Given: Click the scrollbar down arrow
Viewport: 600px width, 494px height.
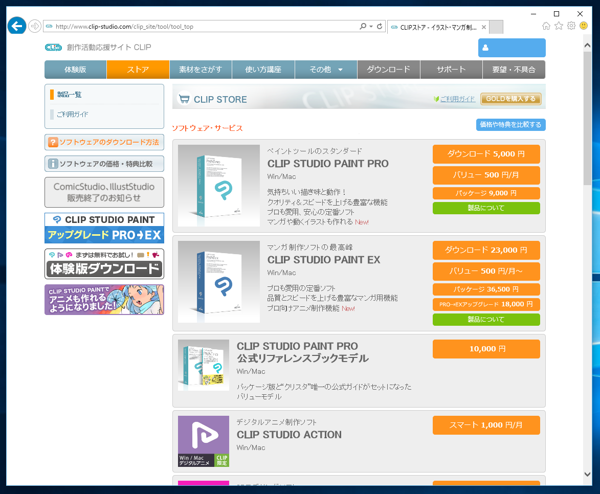Looking at the screenshot, I should tap(587, 474).
